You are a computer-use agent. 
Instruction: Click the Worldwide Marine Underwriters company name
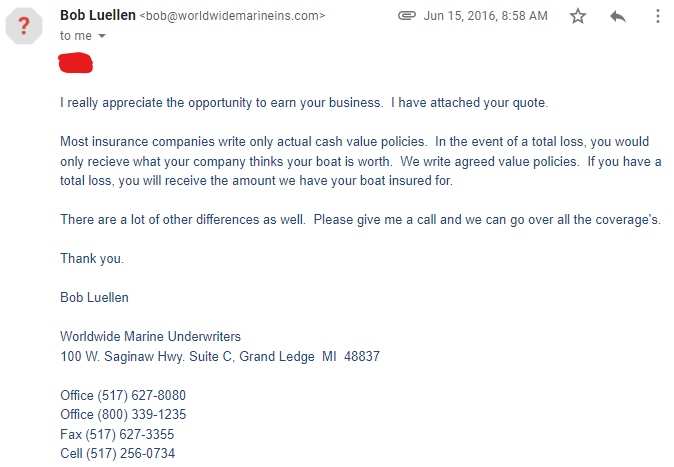(x=150, y=336)
